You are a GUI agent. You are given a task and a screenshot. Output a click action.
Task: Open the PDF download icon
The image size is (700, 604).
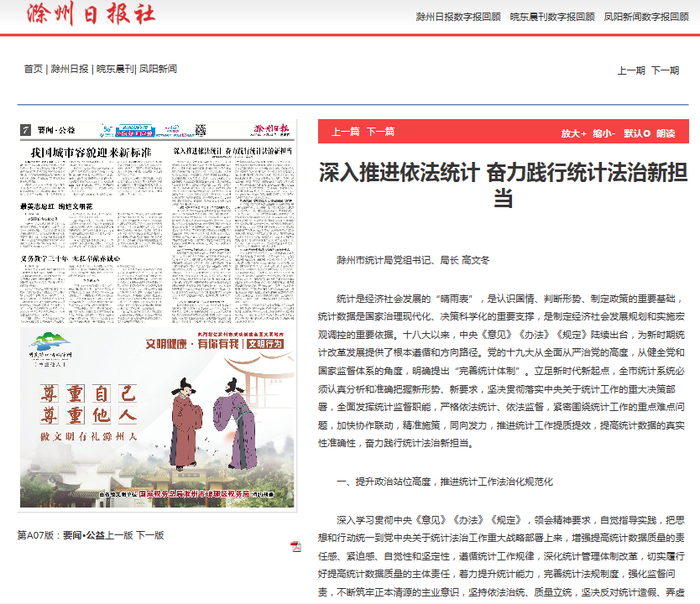295,546
